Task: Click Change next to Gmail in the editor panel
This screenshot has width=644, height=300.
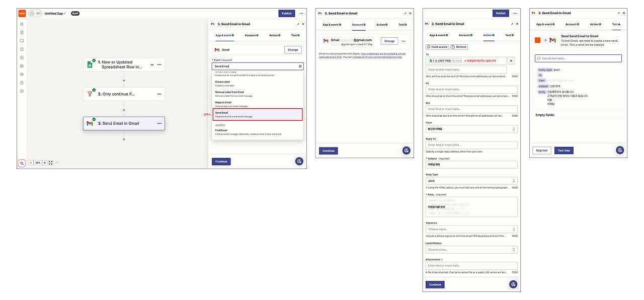Action: (x=293, y=50)
